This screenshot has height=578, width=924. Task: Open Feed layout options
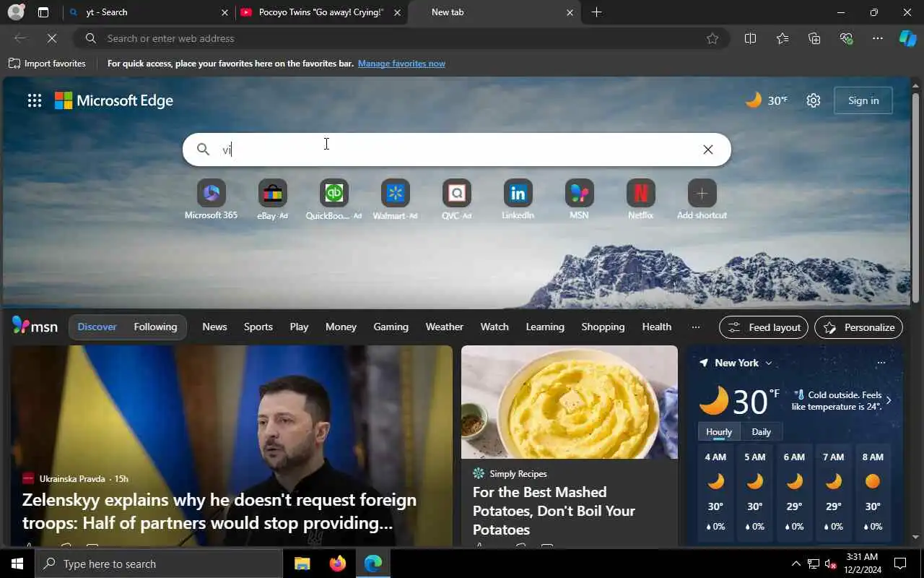[x=764, y=327]
